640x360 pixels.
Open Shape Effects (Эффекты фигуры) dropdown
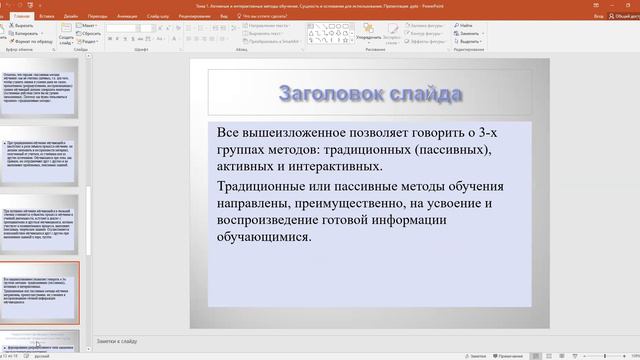[425, 41]
